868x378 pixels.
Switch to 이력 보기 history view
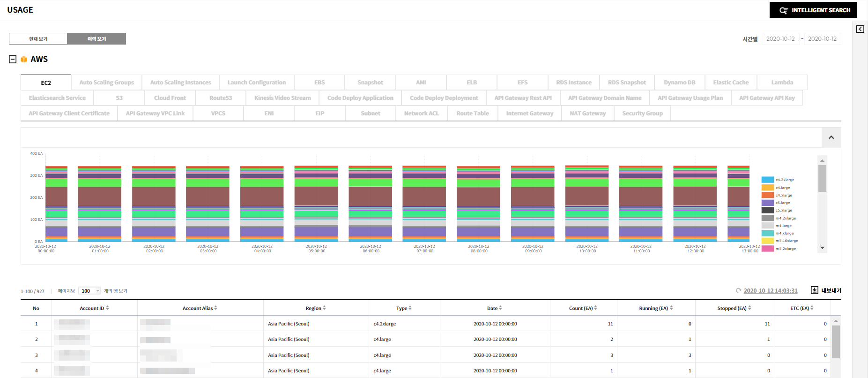96,39
